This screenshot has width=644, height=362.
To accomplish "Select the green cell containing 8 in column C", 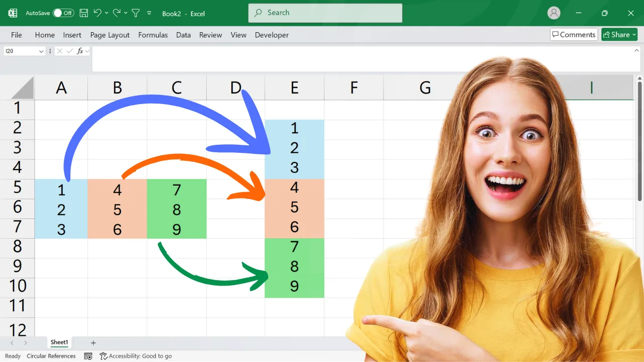I will [177, 209].
